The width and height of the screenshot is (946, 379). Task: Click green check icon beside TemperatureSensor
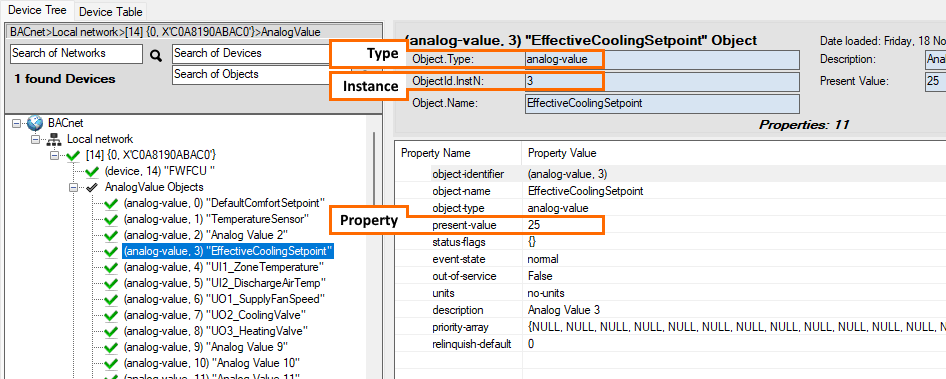point(111,219)
